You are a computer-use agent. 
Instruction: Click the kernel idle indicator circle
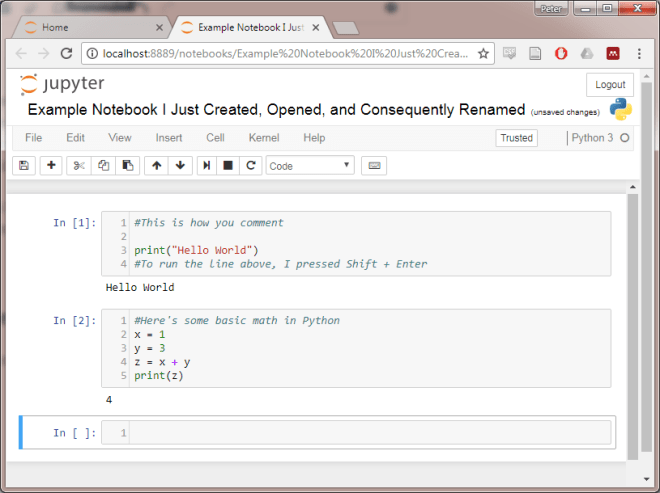click(x=625, y=138)
